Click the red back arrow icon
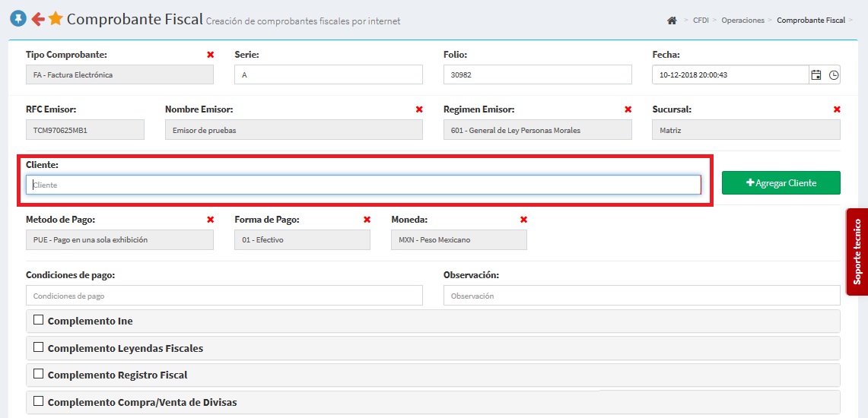This screenshot has width=868, height=418. [x=37, y=18]
